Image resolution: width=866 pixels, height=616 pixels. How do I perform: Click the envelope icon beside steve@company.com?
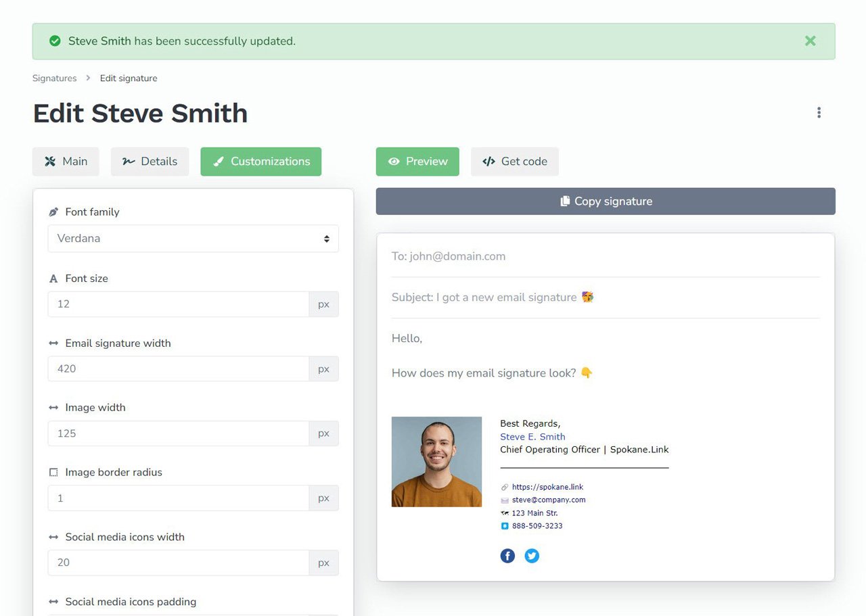tap(504, 500)
